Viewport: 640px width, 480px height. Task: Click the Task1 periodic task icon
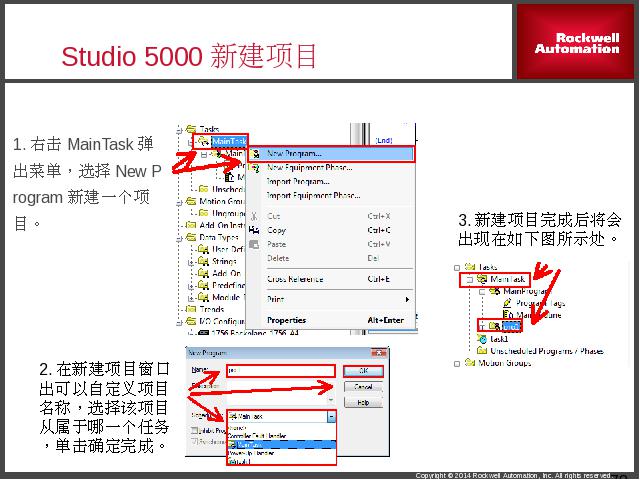[482, 339]
